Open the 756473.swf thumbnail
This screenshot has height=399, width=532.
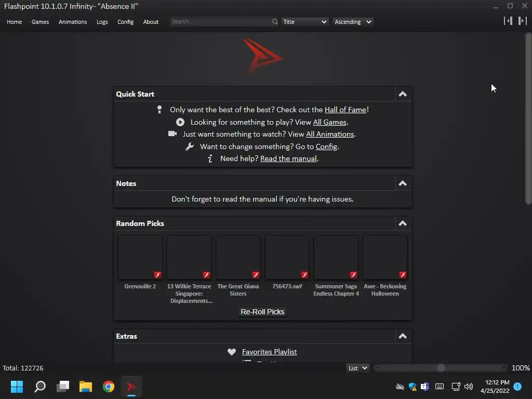click(x=287, y=258)
